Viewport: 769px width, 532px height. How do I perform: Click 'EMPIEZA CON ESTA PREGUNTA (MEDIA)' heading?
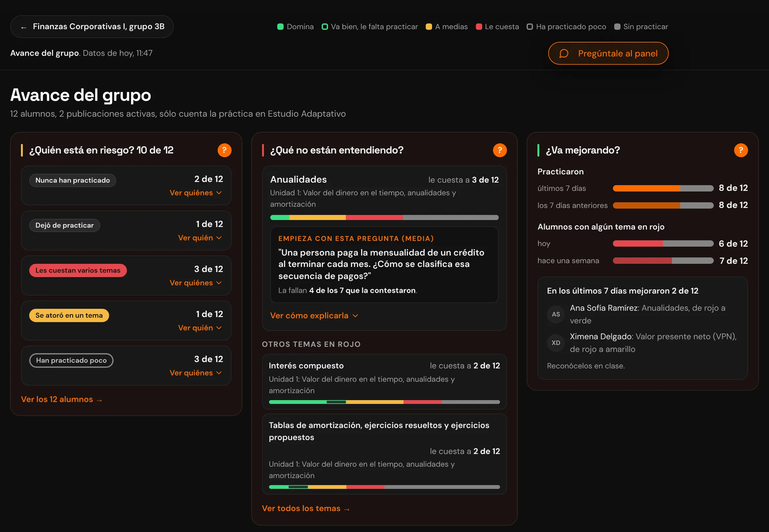click(356, 239)
